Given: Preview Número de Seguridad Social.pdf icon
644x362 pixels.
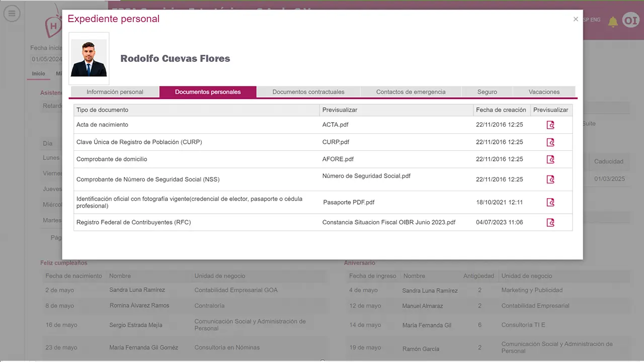Looking at the screenshot, I should [x=550, y=179].
